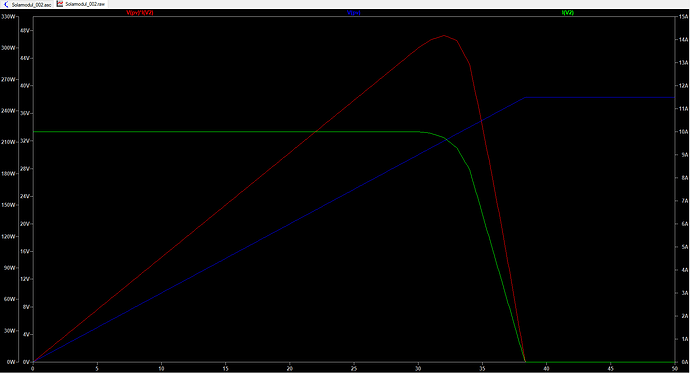The height and width of the screenshot is (373, 690).
Task: Click the 4V voltage axis label
Action: (26, 334)
